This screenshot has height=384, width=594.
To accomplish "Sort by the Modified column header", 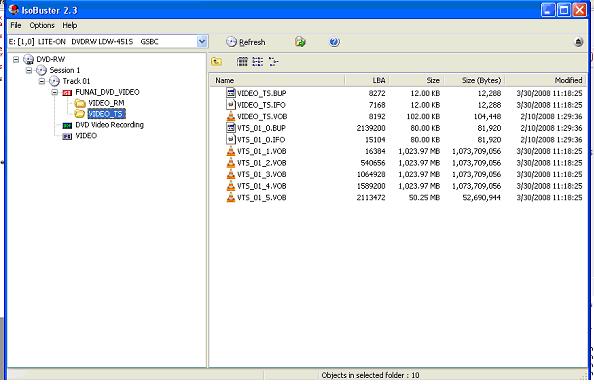I will click(546, 80).
